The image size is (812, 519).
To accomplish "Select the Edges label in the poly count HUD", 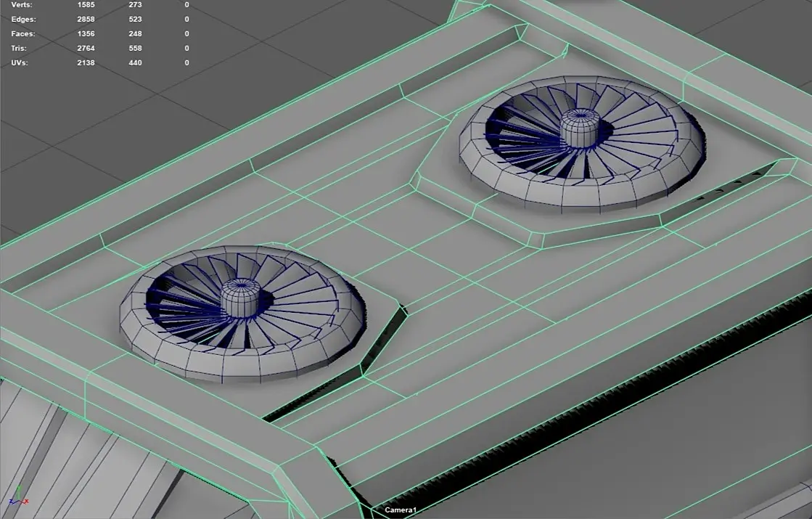I will pyautogui.click(x=24, y=19).
